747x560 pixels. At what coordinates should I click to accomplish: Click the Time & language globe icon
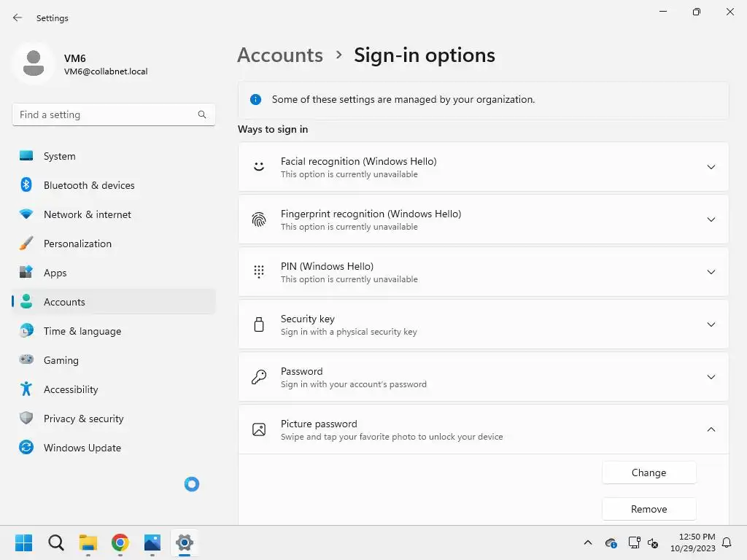point(26,330)
